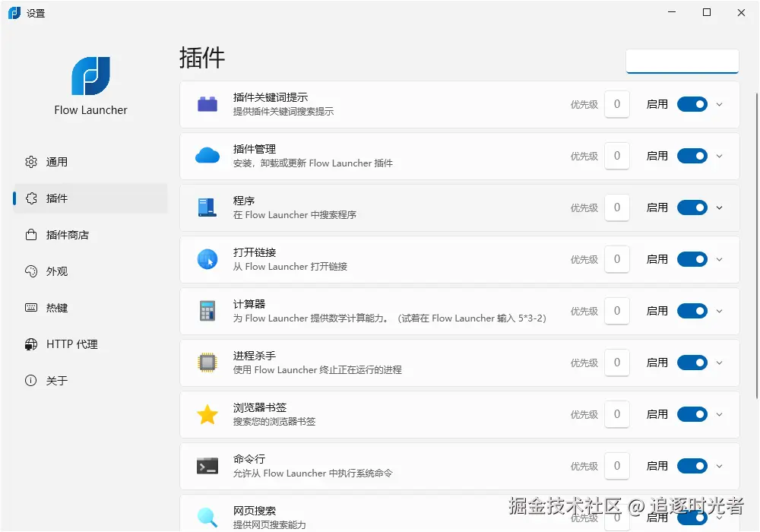760x532 pixels.
Task: Click the puzzle icon beside 插件
Action: point(31,198)
